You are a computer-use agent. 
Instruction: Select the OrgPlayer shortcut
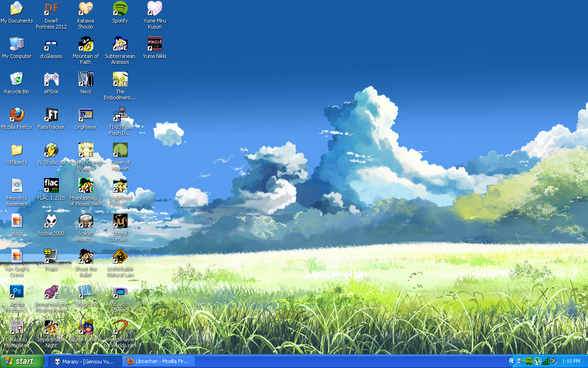[86, 115]
